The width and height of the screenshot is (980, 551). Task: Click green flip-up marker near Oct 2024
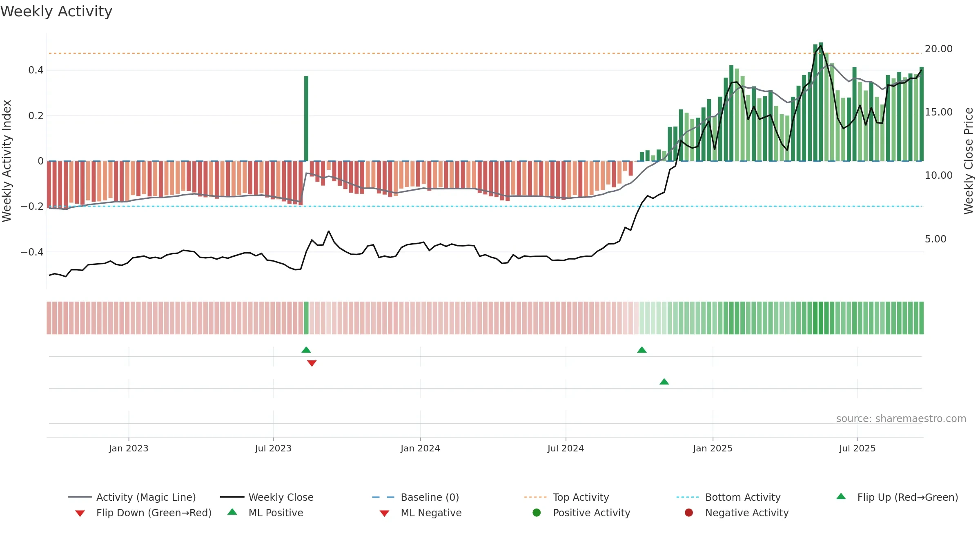[642, 350]
